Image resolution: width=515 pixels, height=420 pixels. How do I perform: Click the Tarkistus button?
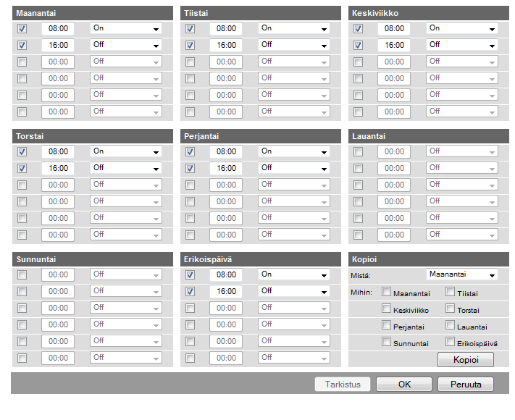(x=343, y=385)
